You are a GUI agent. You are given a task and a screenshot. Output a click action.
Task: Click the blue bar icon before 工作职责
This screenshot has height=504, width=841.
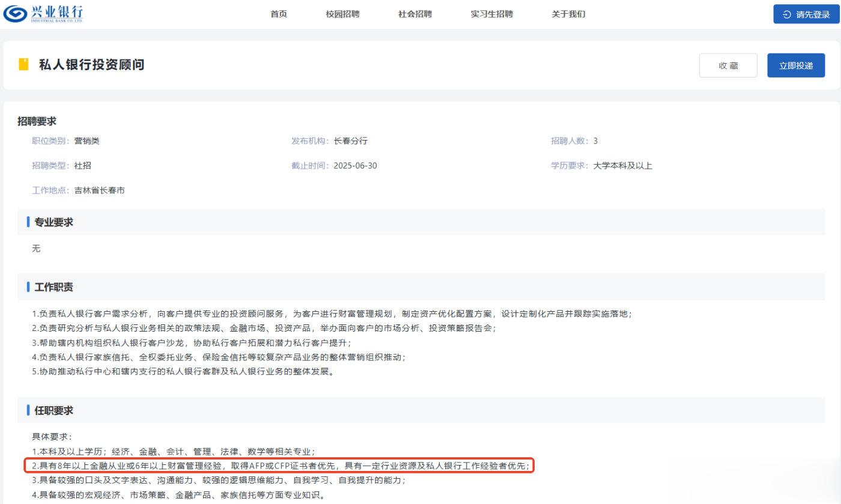[28, 287]
